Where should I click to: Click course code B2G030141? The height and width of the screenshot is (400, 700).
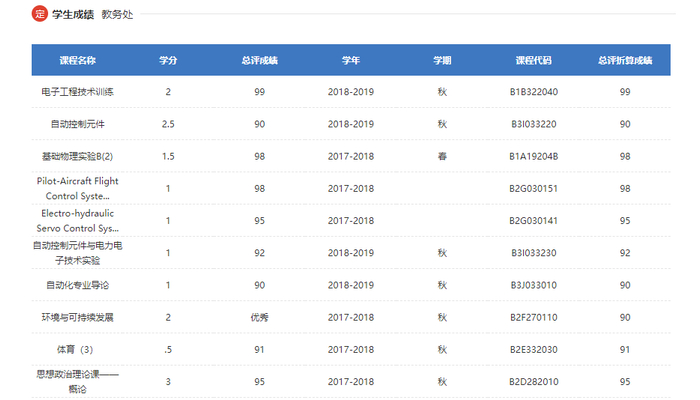pos(533,221)
